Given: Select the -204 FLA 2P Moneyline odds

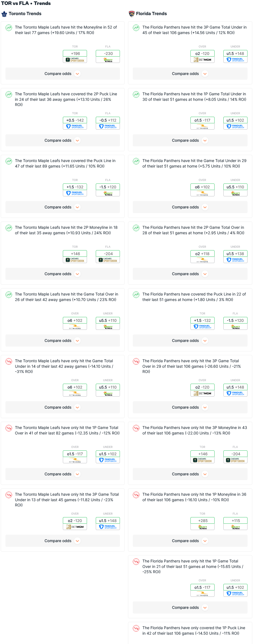Looking at the screenshot, I should click(108, 254).
